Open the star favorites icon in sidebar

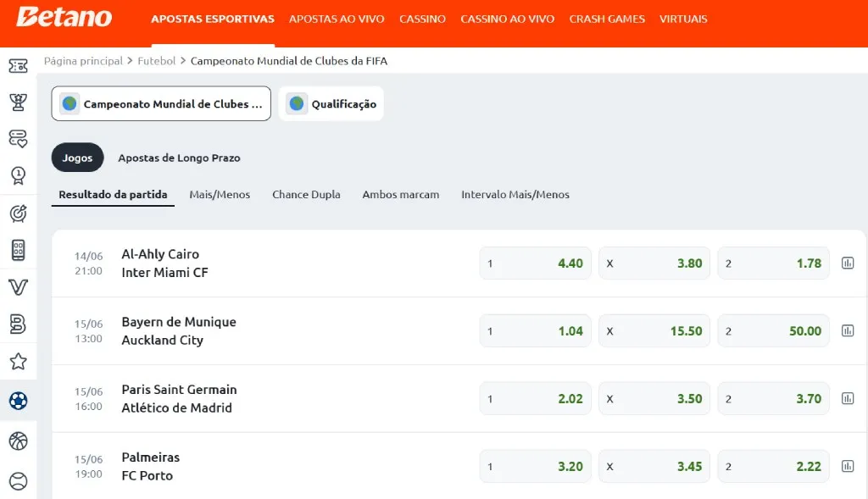18,362
